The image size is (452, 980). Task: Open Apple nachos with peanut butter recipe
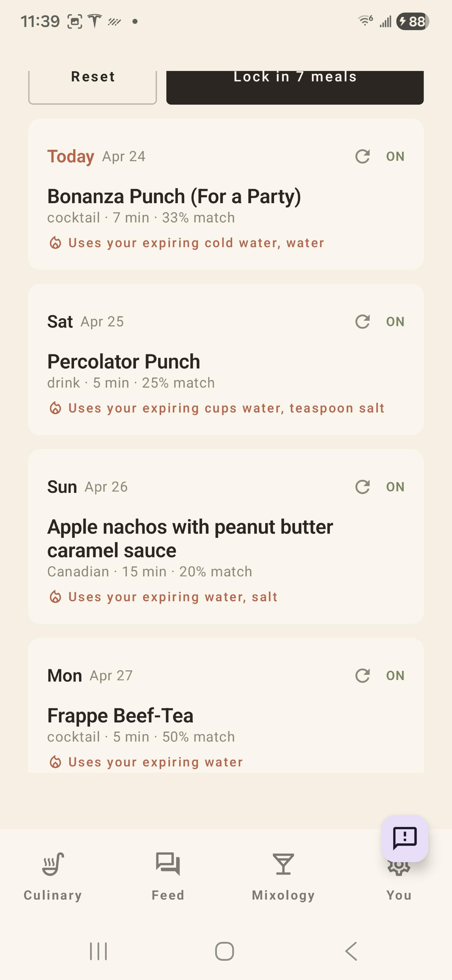190,538
